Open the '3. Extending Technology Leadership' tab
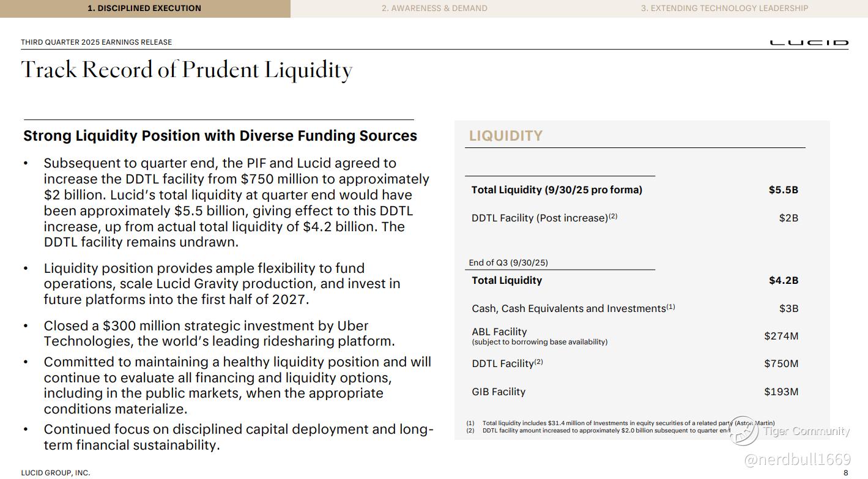 (x=724, y=9)
